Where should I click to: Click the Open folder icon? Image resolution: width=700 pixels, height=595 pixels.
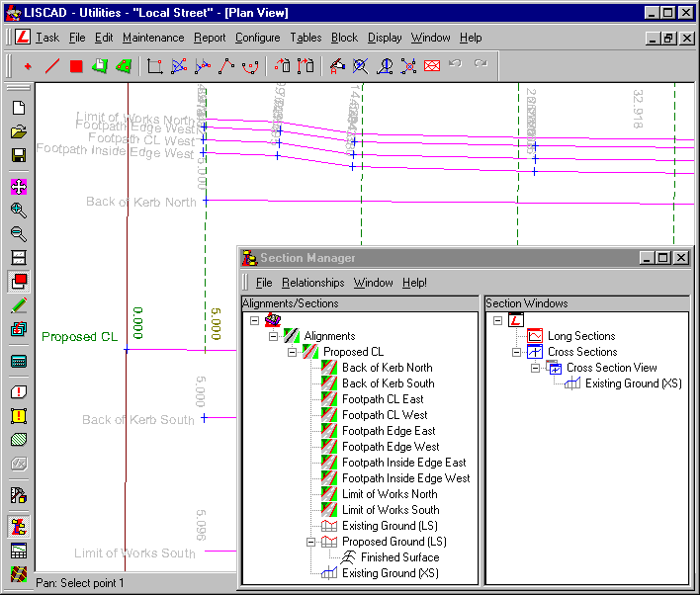pyautogui.click(x=19, y=131)
